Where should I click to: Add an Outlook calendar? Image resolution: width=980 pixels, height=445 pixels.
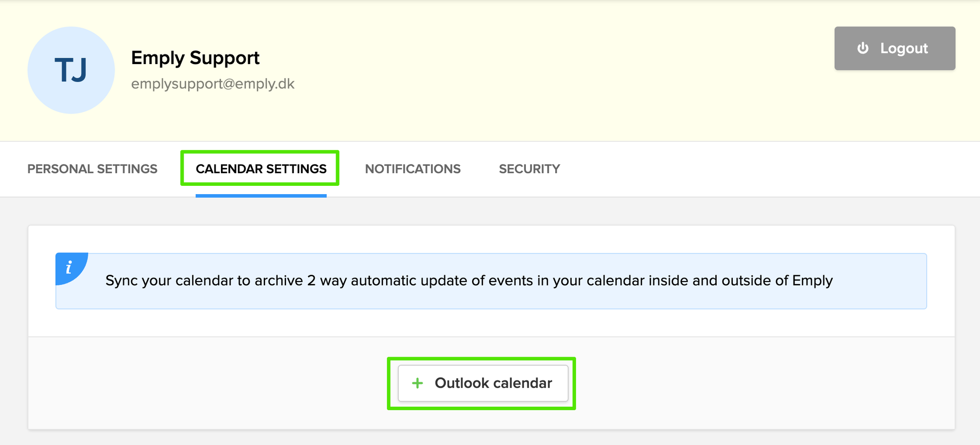483,383
